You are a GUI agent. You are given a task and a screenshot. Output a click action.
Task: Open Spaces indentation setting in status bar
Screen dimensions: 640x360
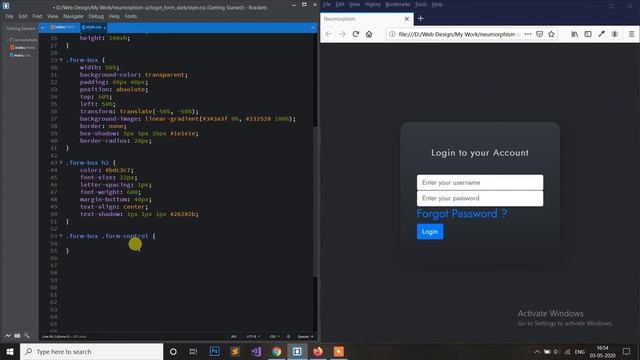[x=305, y=337]
